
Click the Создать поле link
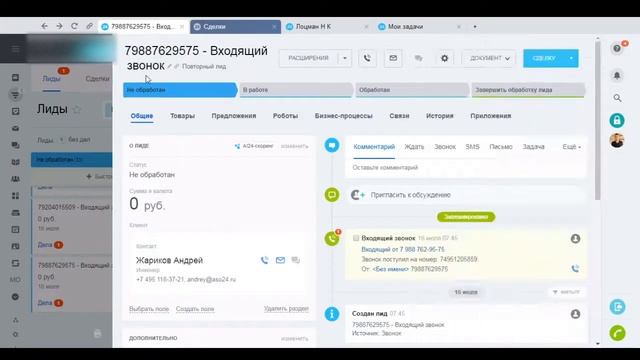point(195,309)
